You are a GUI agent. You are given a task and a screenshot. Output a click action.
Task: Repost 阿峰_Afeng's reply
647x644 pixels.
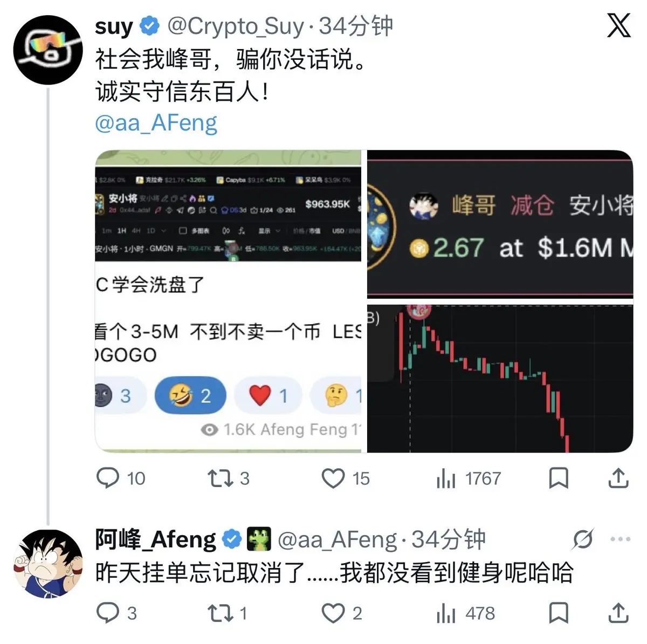228,613
